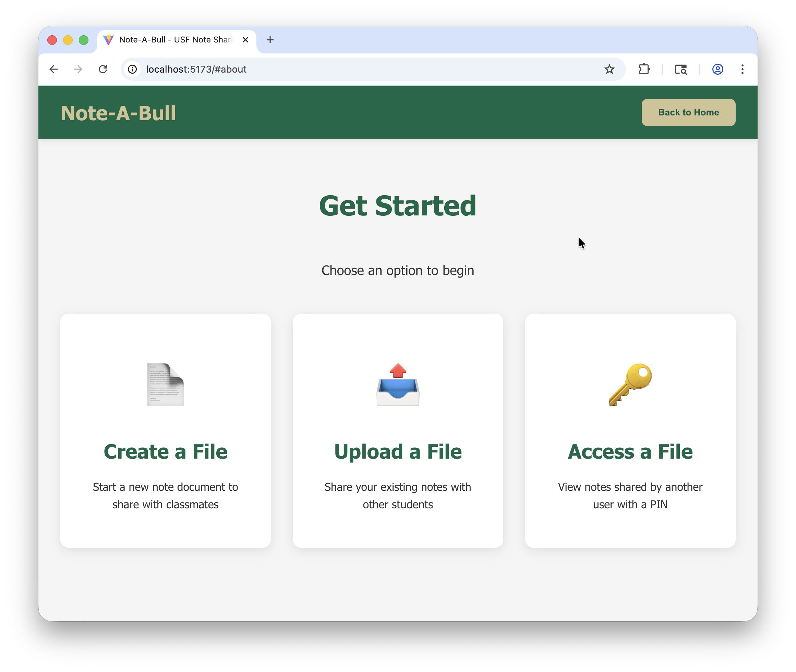Click the upload tray icon
This screenshot has width=796, height=672.
[x=398, y=384]
